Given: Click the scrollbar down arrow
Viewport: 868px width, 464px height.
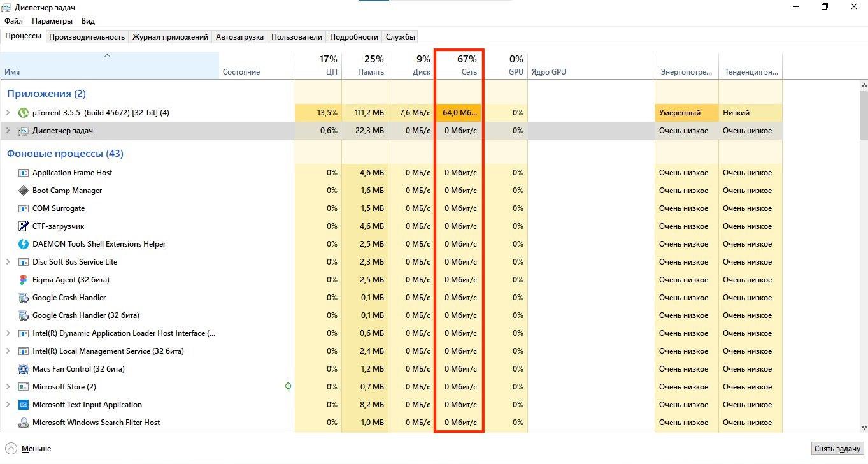Looking at the screenshot, I should pyautogui.click(x=863, y=428).
